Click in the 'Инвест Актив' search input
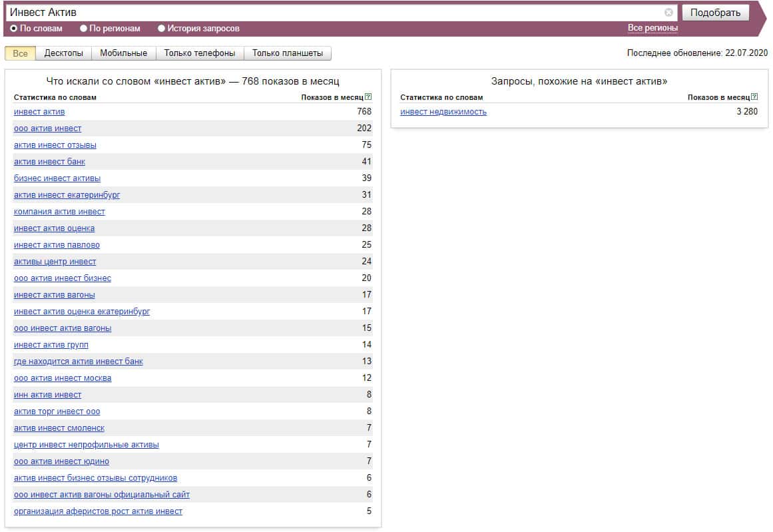Viewport: 773px width, 532px height. (333, 13)
